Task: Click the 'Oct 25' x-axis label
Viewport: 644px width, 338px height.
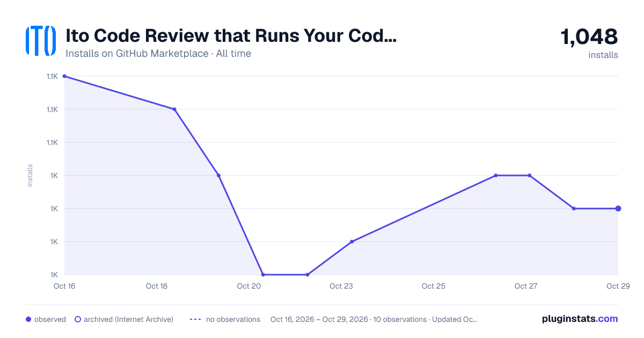Action: tap(434, 286)
